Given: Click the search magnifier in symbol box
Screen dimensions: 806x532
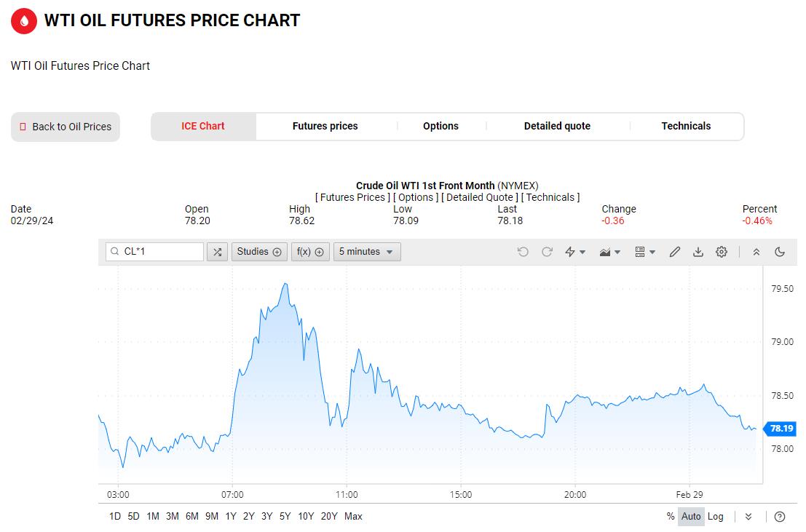Looking at the screenshot, I should tap(114, 252).
